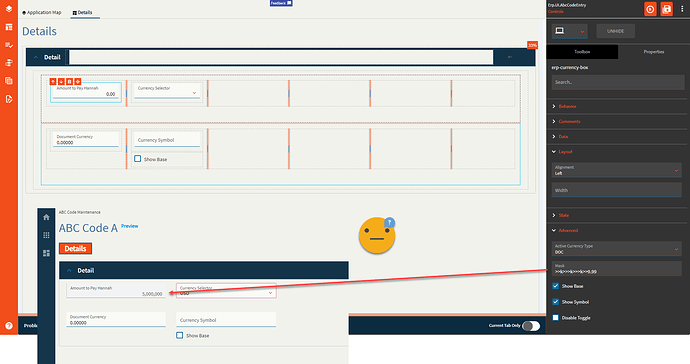Viewport: 690px width, 364px height.
Task: Open the device type laptop dropdown
Action: point(569,31)
